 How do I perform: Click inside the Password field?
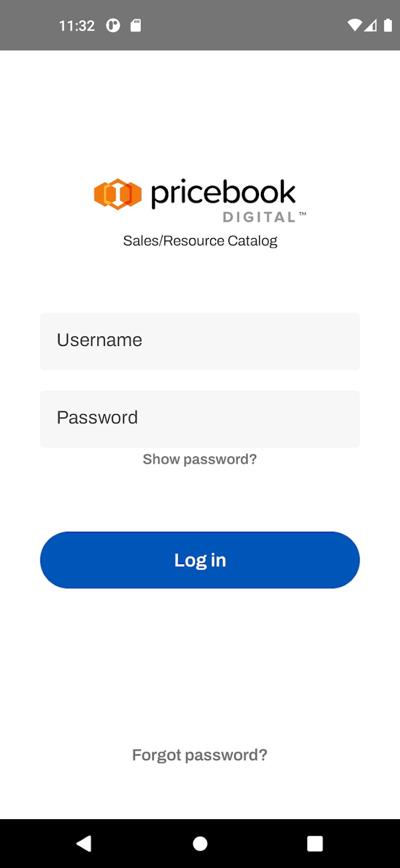pos(199,418)
